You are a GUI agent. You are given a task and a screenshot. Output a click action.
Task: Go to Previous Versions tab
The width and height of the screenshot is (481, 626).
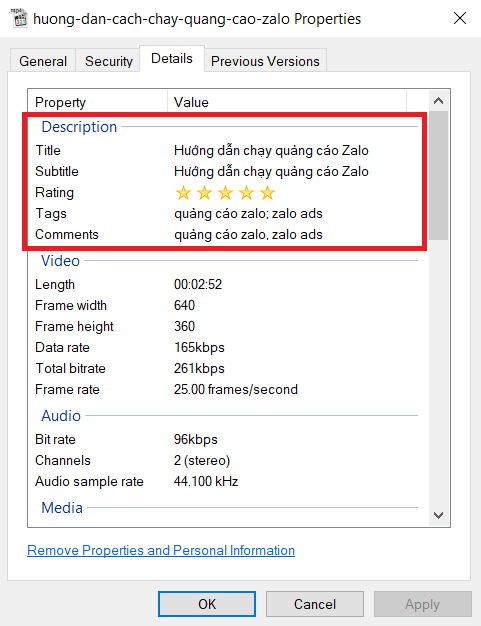(265, 61)
